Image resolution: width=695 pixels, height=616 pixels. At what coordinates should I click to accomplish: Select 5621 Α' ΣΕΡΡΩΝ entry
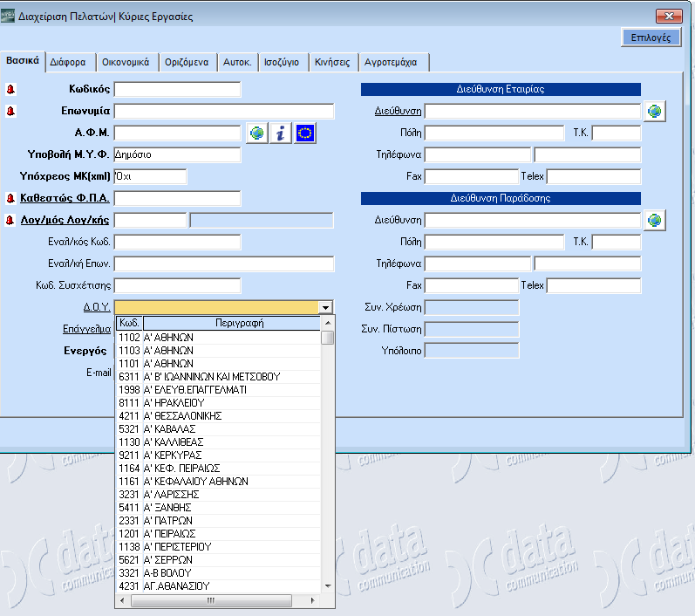click(218, 559)
